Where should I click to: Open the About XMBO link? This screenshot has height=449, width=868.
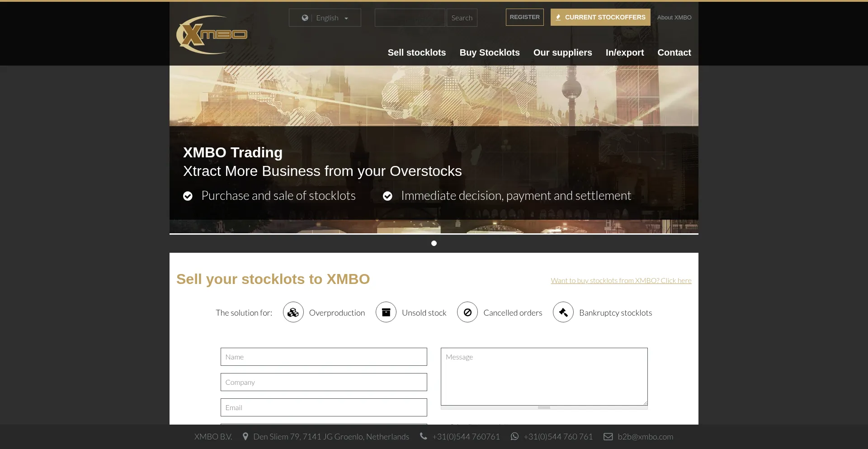click(674, 17)
